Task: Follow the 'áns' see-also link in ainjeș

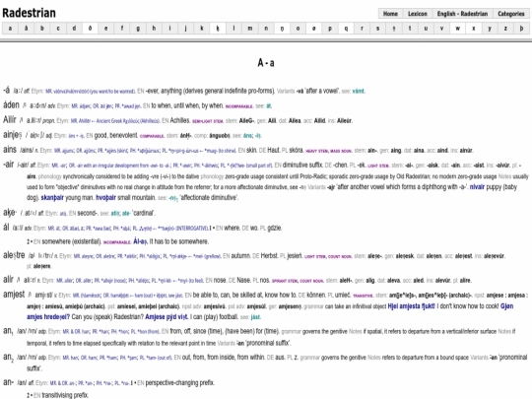Action: click(x=247, y=135)
